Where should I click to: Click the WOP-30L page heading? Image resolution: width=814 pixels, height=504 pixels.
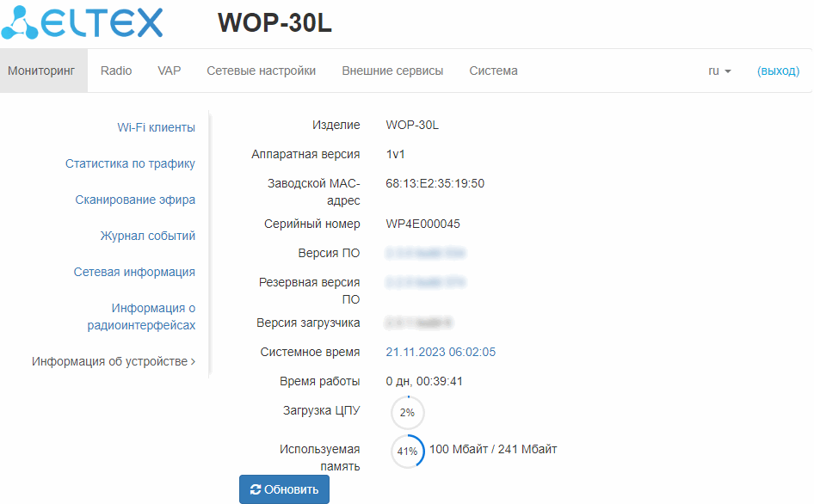[x=274, y=23]
